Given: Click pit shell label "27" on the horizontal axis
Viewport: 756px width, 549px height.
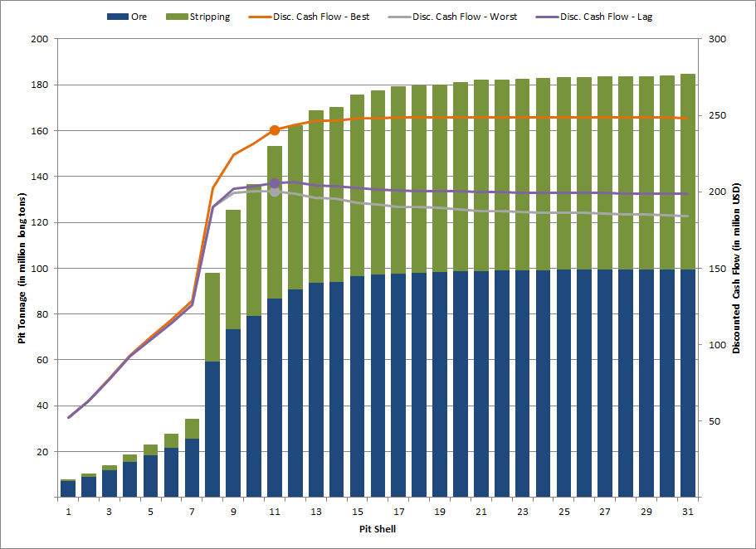Looking at the screenshot, I should (x=605, y=512).
